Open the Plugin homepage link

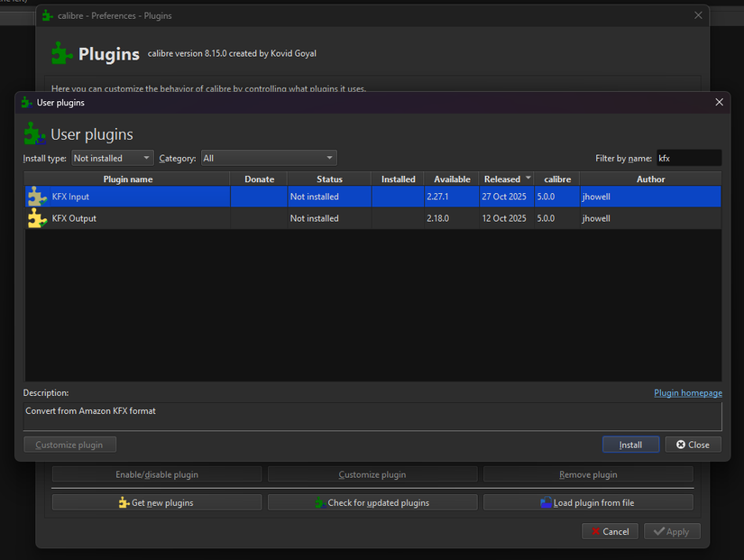688,393
